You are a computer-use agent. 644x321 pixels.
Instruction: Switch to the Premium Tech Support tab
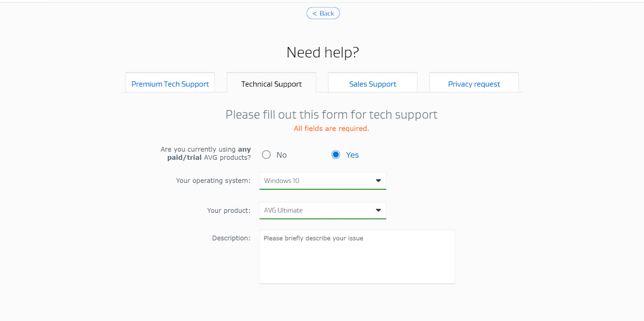coord(170,84)
